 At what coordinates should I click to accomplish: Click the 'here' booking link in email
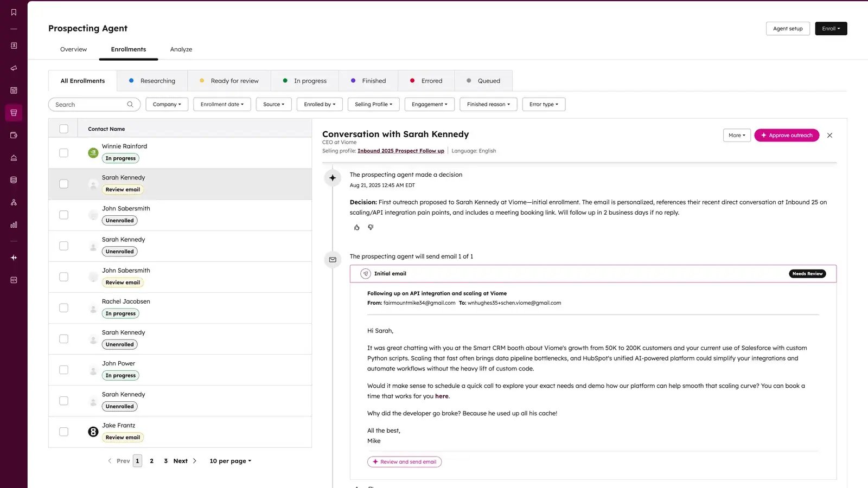tap(442, 396)
